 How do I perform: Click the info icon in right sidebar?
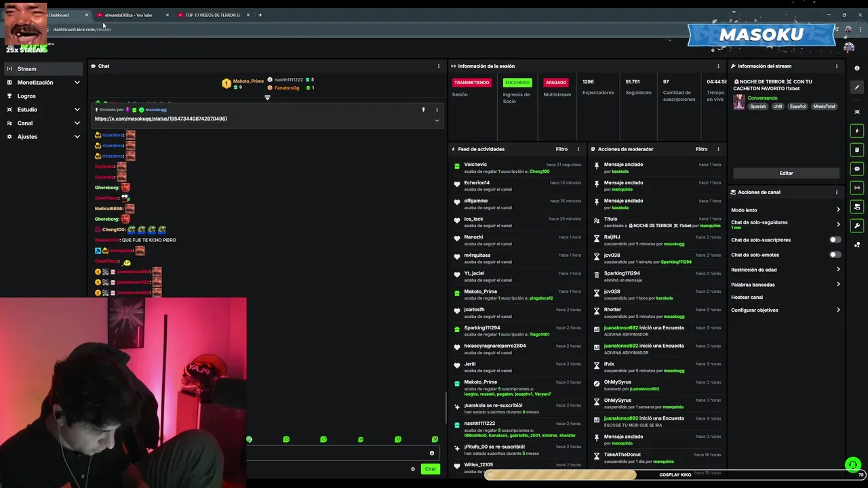[x=857, y=68]
